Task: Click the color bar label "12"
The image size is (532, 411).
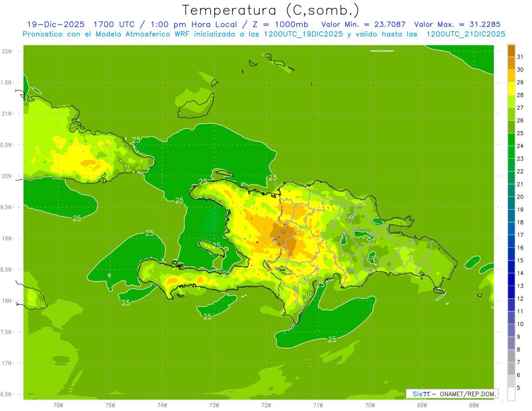Action: tap(520, 298)
